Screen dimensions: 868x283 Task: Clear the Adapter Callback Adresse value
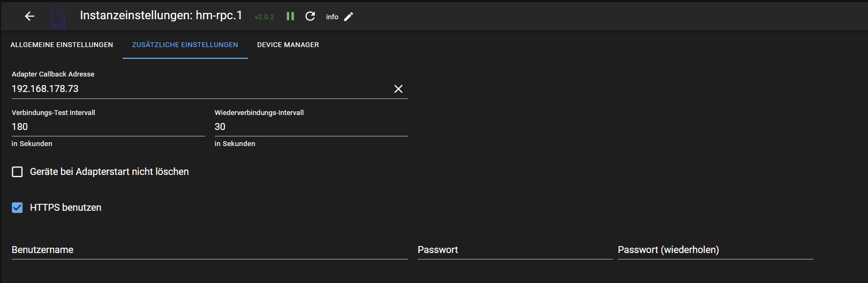398,89
